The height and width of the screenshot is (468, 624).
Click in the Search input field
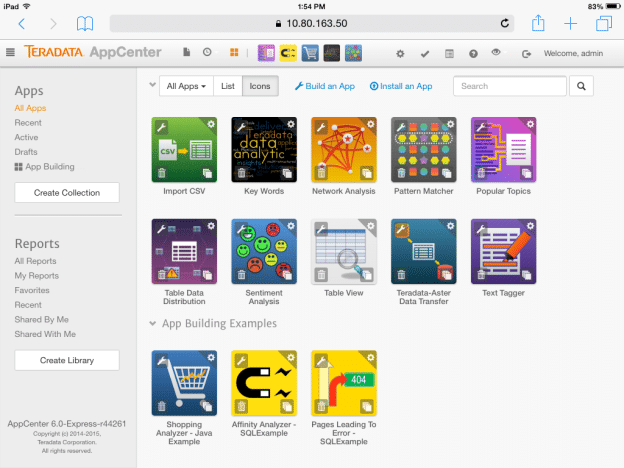[509, 87]
